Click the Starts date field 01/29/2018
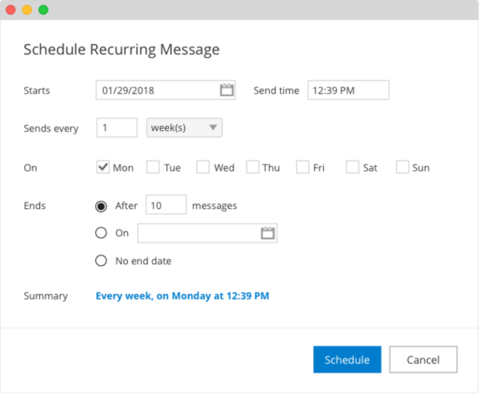The width and height of the screenshot is (480, 394). [166, 90]
